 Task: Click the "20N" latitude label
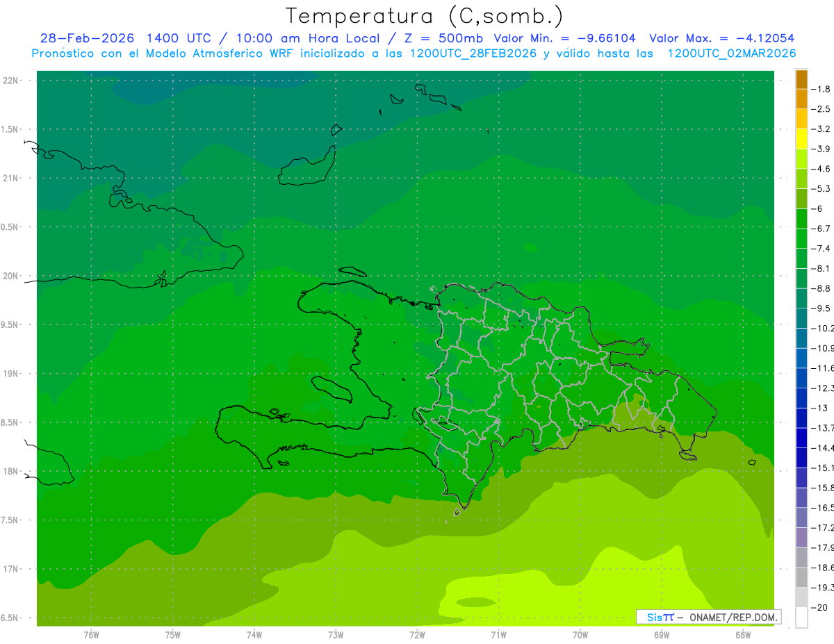click(x=10, y=276)
